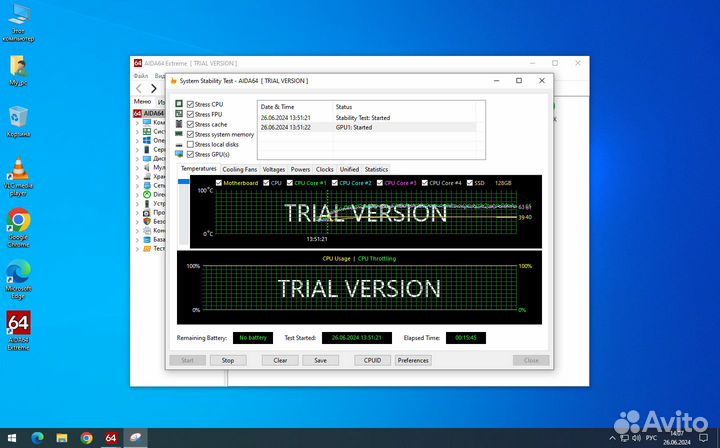Expand the Мул node in AIDA64 tree

pos(137,168)
